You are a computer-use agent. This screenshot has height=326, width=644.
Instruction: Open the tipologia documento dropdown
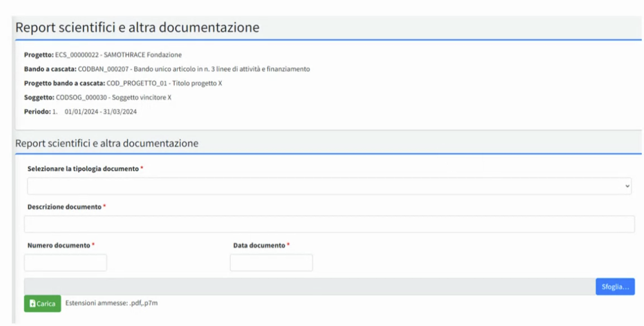tap(329, 186)
